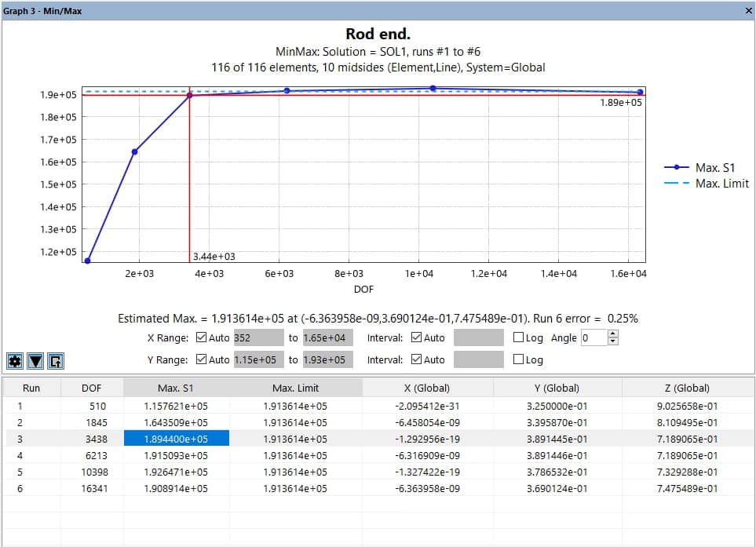Screen dimensions: 756x547
Task: Increase Angle value with up arrow
Action: (613, 334)
